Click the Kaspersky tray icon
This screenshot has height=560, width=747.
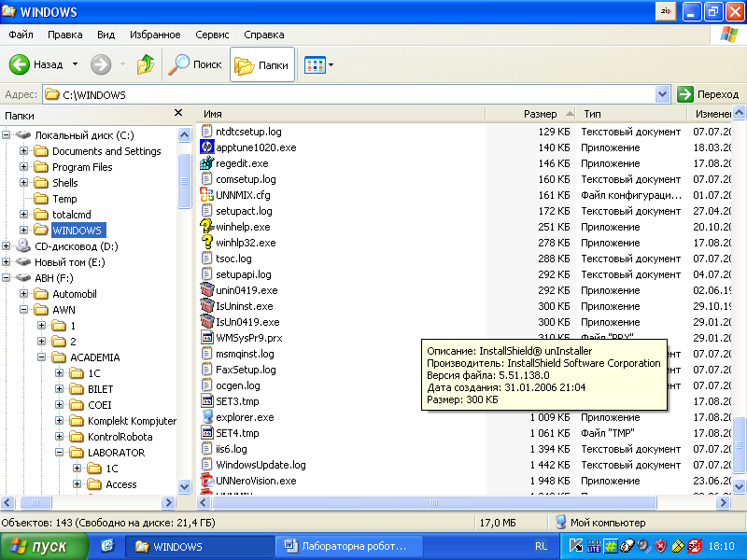tap(576, 546)
